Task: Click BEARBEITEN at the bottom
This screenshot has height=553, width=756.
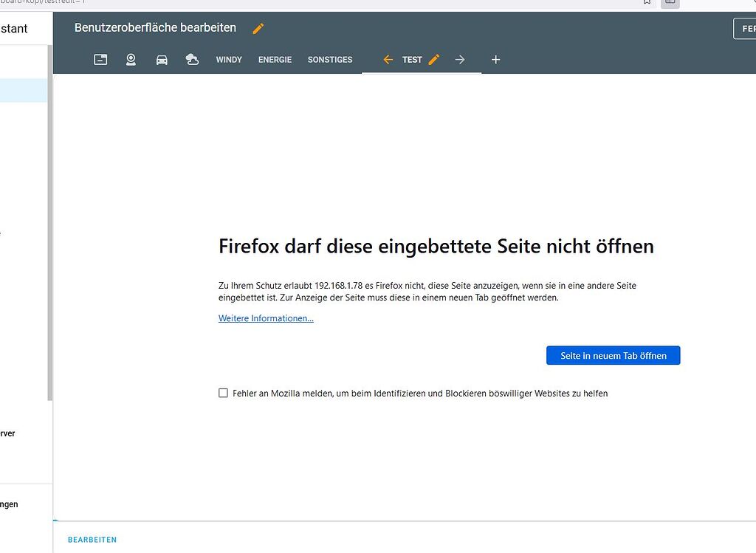Action: [92, 539]
